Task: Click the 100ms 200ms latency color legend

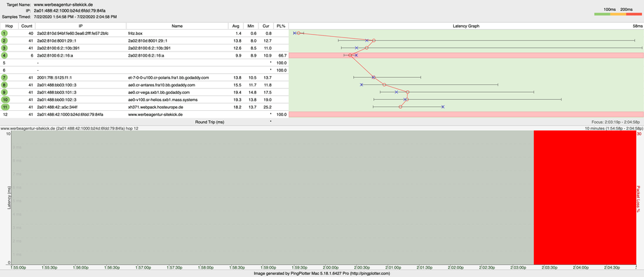Action: [618, 11]
